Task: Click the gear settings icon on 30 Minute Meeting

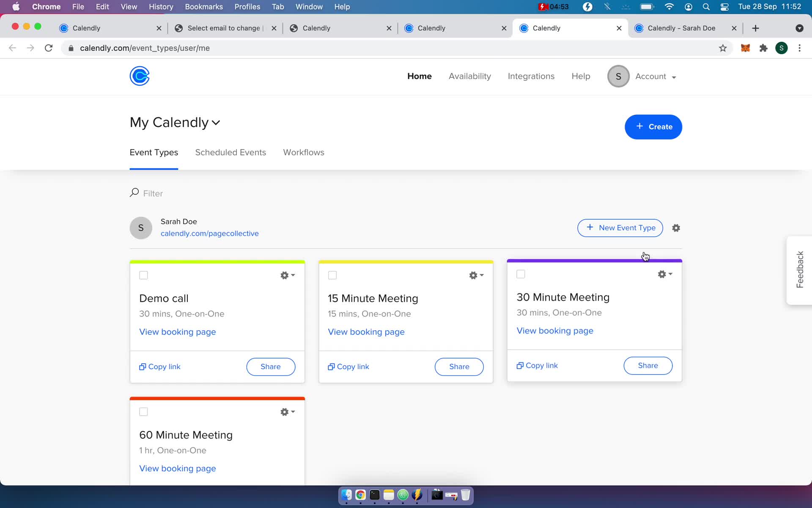Action: [662, 274]
